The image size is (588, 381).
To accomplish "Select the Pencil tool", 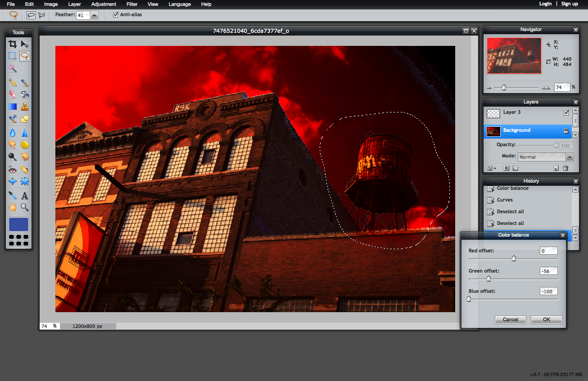I will [x=13, y=82].
